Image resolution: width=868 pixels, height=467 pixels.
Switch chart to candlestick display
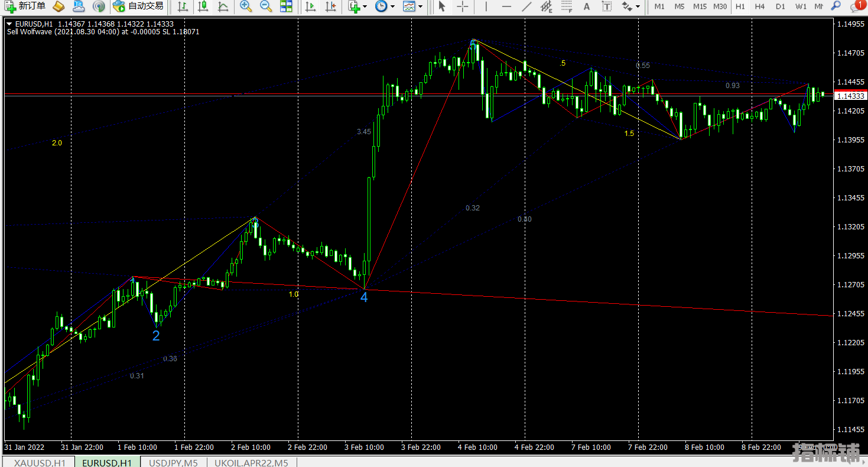pos(203,7)
